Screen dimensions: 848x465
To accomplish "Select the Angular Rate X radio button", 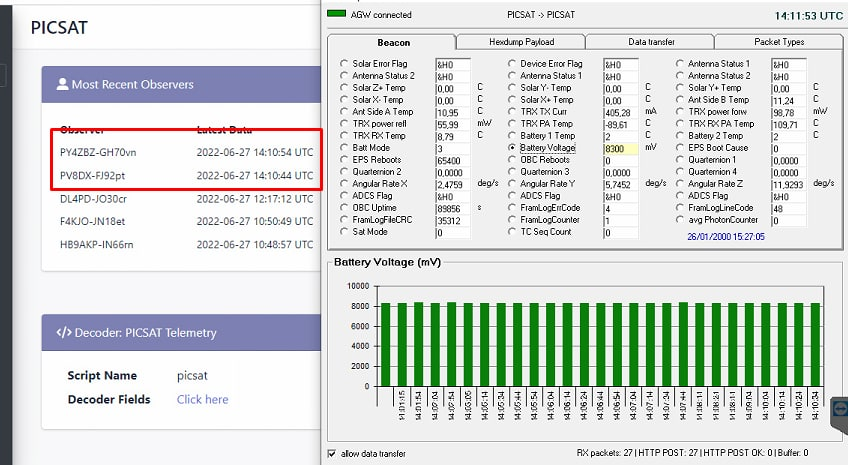I will (x=343, y=184).
